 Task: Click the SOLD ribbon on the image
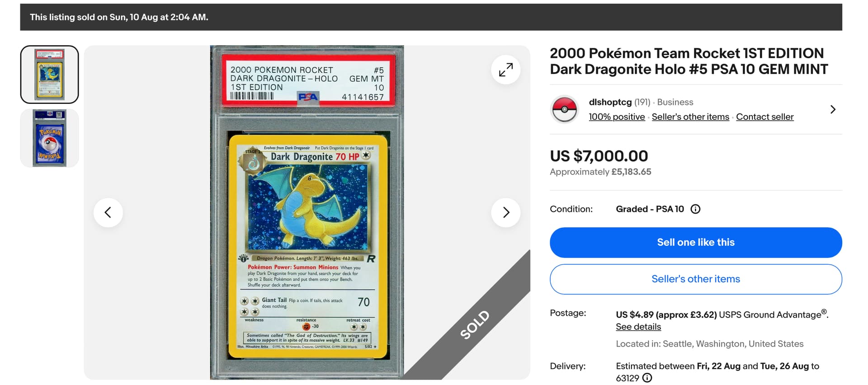(x=474, y=324)
